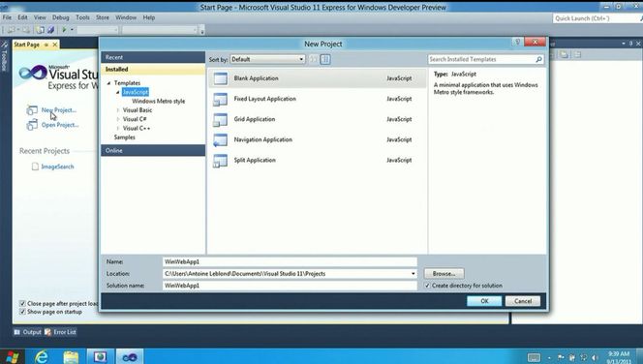Open the panel options dropdown on right pane

(x=624, y=44)
